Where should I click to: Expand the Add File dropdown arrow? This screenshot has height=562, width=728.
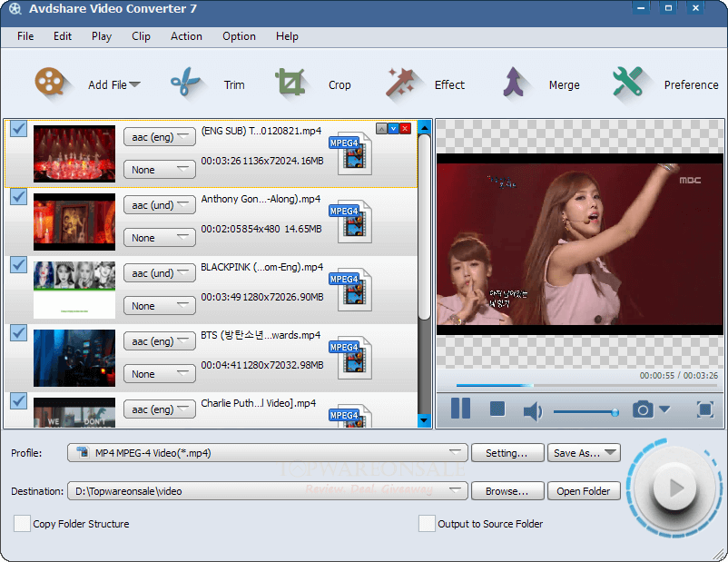pos(134,84)
